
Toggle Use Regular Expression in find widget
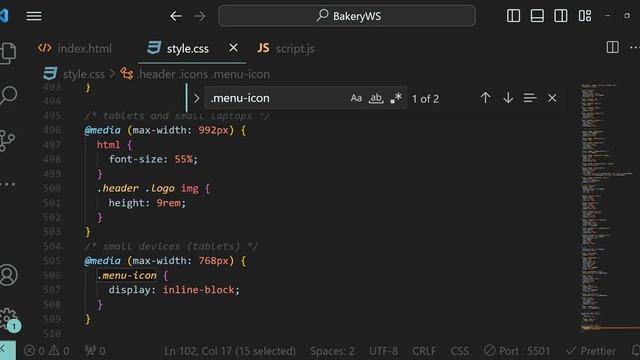[396, 98]
